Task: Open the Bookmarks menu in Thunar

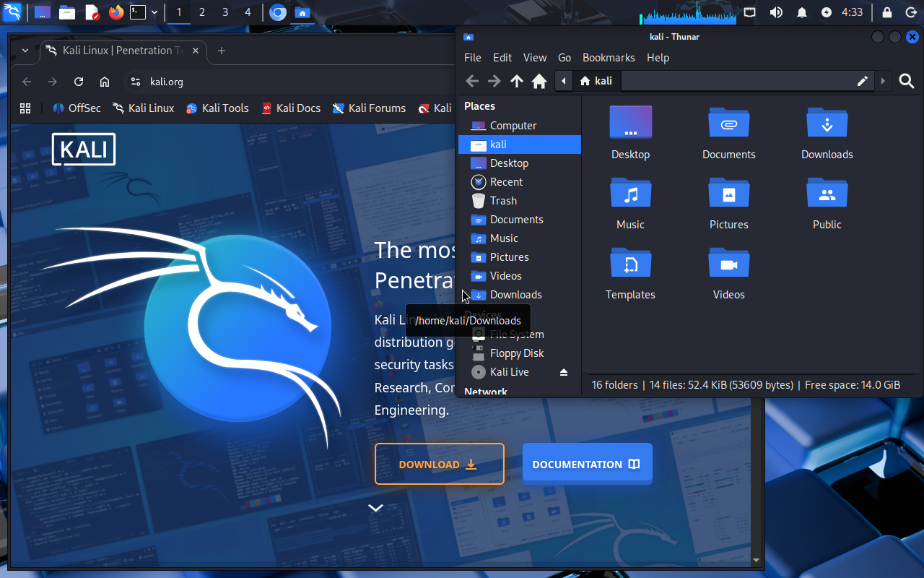Action: (609, 58)
